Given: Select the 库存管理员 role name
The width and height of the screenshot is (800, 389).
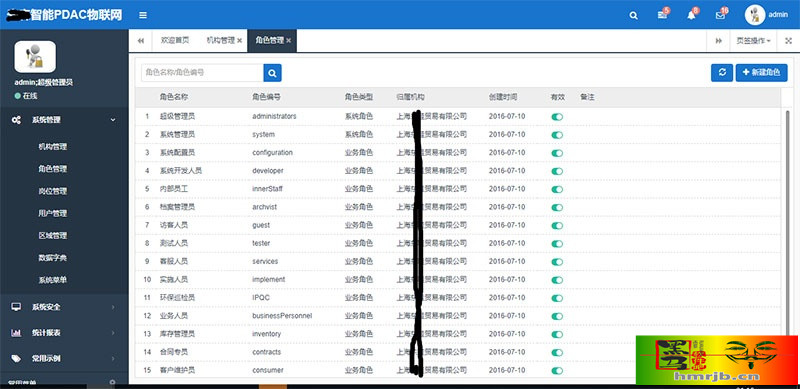Looking at the screenshot, I should [x=177, y=334].
